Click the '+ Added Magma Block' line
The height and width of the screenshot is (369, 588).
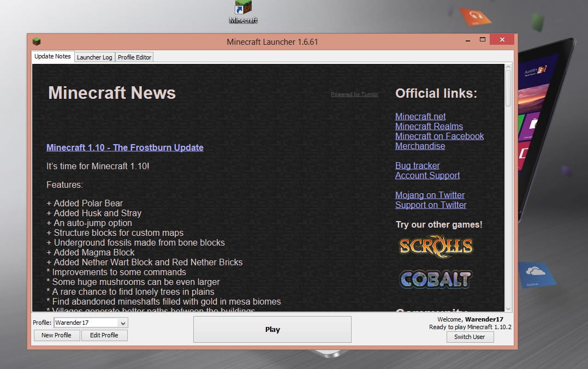pyautogui.click(x=91, y=252)
